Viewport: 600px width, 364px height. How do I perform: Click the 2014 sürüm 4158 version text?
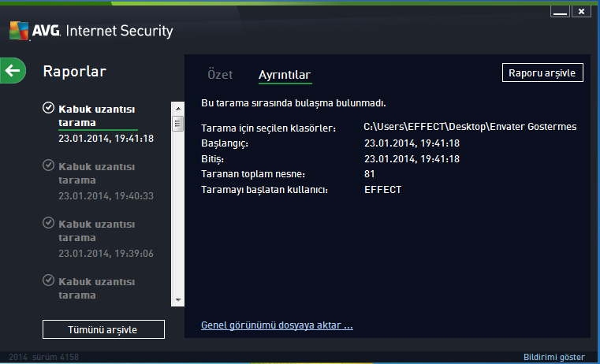[43, 357]
